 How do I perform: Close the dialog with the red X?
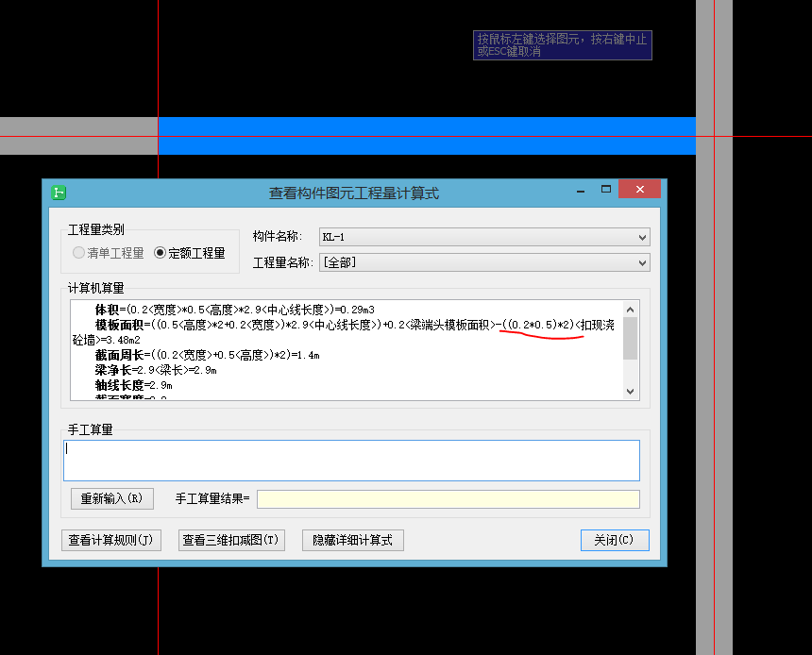tap(639, 190)
